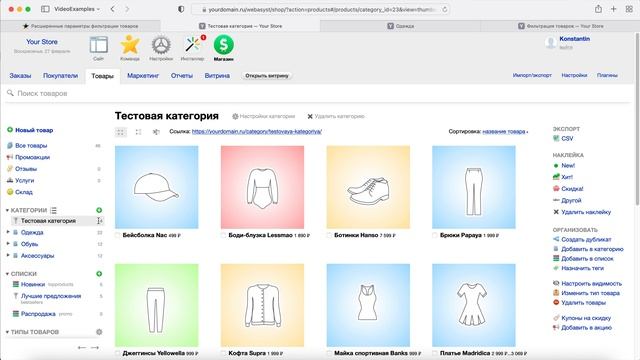This screenshot has width=640, height=360.
Task: Open the Витрина tab
Action: pyautogui.click(x=217, y=76)
